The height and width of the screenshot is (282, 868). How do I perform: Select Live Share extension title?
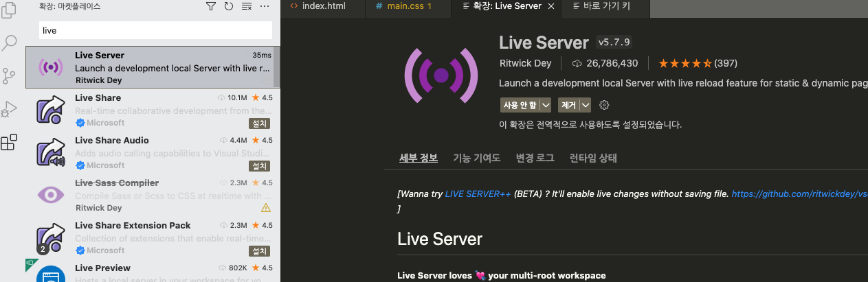coord(98,97)
